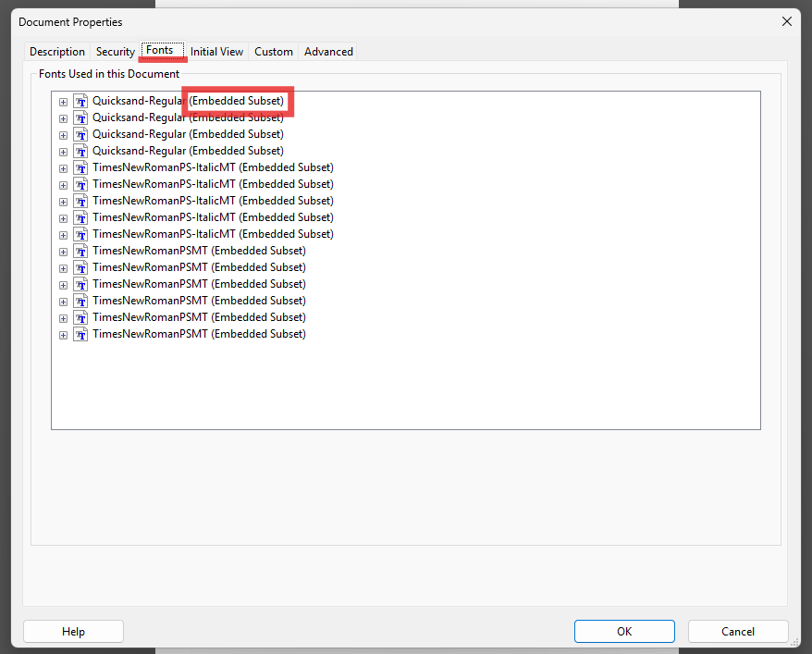Click the font icon of the first Quicksand-Regular row
The height and width of the screenshot is (654, 812).
coord(80,101)
